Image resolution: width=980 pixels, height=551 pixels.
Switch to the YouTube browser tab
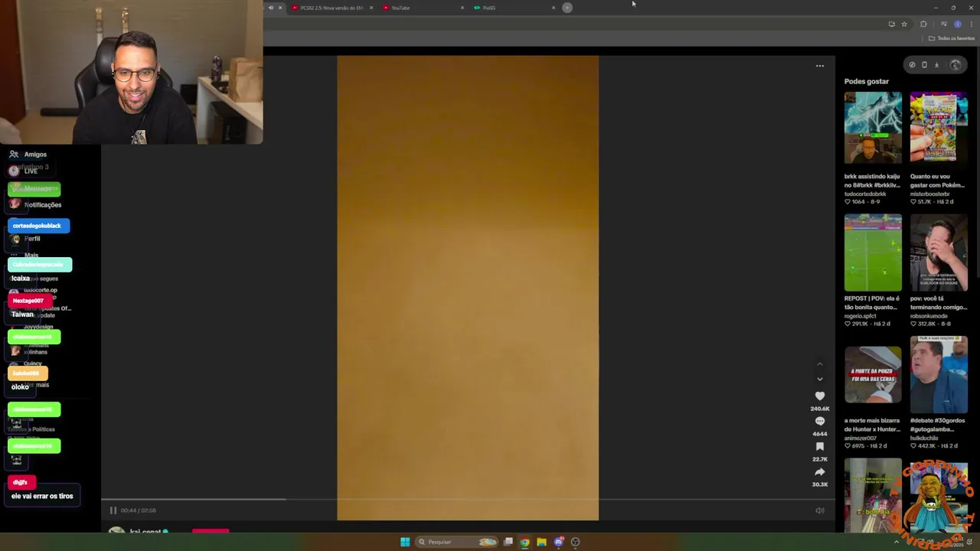point(423,8)
